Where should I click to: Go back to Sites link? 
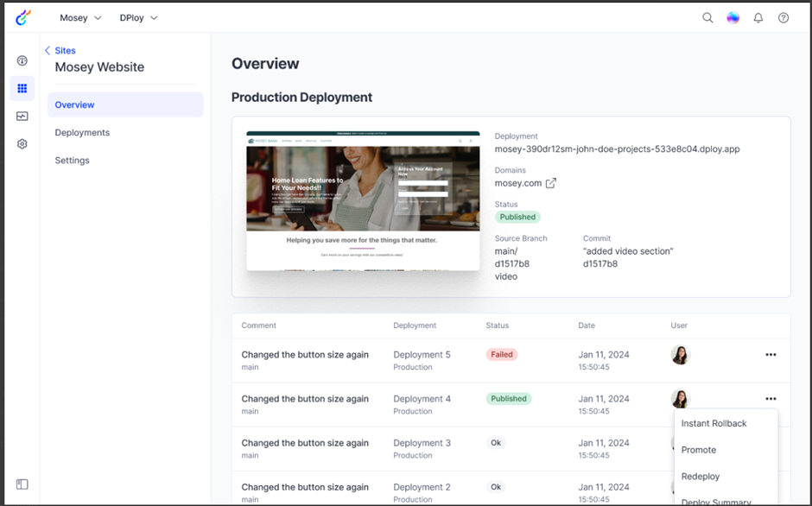[60, 51]
